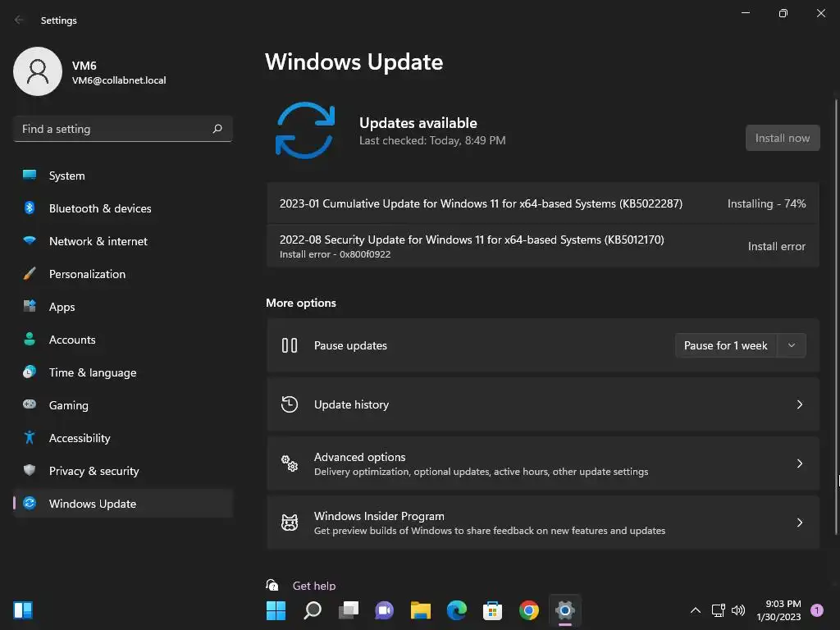Click Installing - 74% status
This screenshot has height=630, width=840.
[767, 203]
